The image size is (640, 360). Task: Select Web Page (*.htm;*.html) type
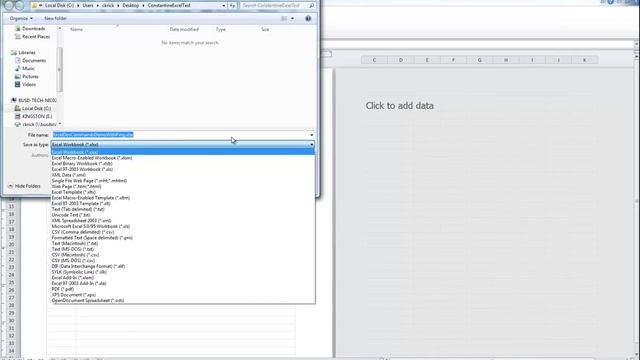[182, 187]
